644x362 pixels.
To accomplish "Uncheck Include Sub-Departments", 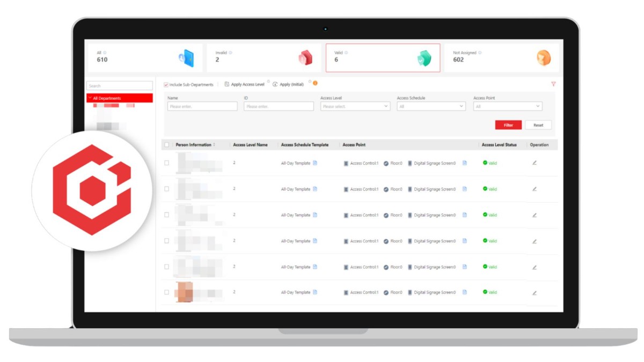I will pos(166,85).
